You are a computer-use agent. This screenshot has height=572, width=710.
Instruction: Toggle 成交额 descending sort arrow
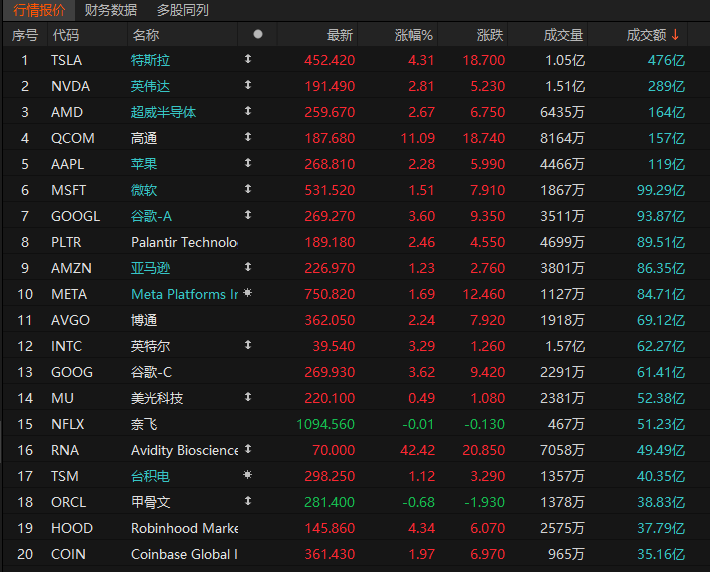(675, 34)
